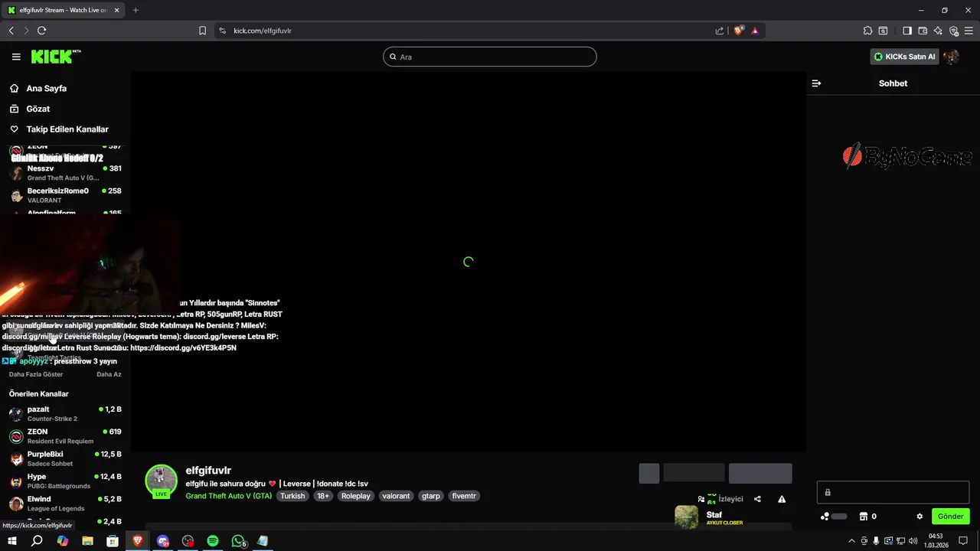Screen dimensions: 980x551
Task: Click the elfgifuvlr channel name
Action: (208, 471)
